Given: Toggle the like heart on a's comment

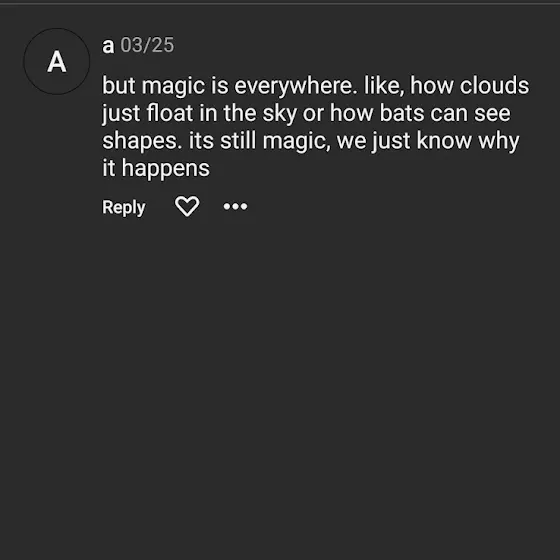Looking at the screenshot, I should click(x=187, y=206).
